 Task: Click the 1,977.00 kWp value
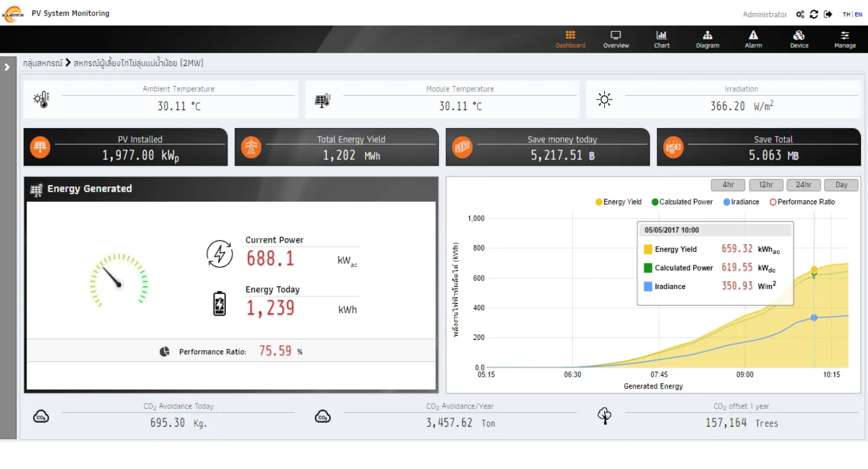[x=141, y=155]
